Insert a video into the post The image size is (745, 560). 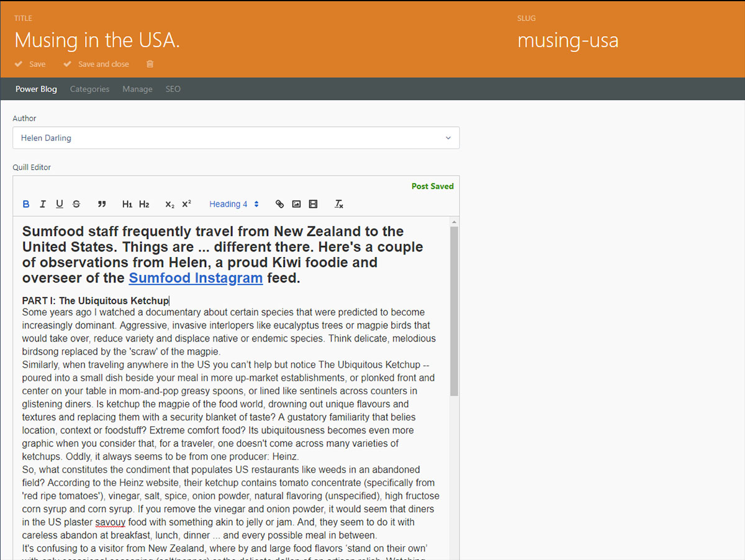coord(313,204)
